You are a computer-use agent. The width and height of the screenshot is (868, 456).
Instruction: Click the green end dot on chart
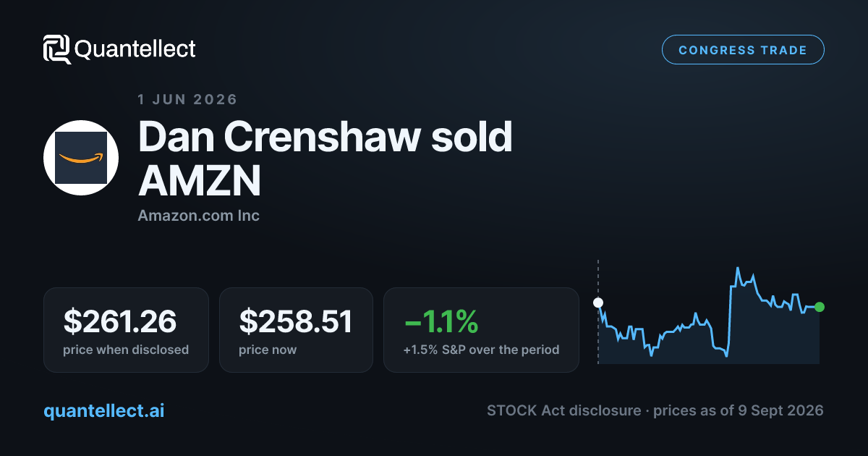(x=820, y=307)
